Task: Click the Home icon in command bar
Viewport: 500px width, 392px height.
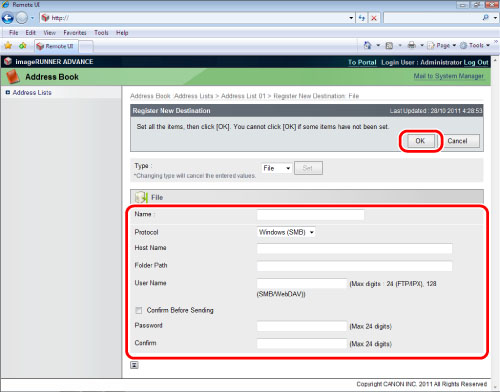Action: coord(367,45)
